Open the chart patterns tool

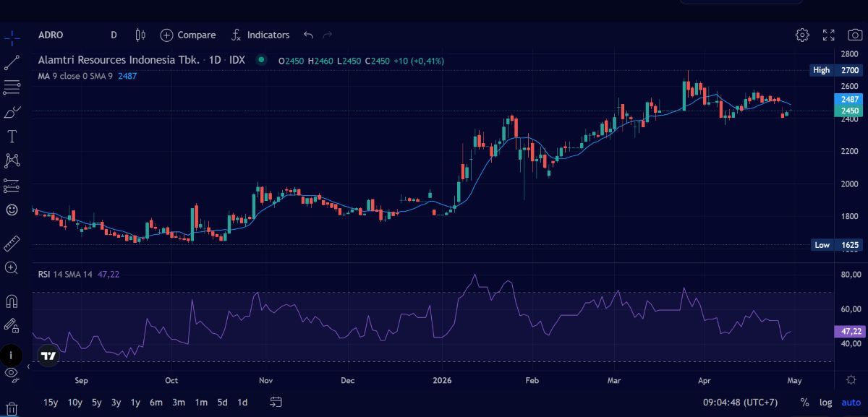point(12,160)
